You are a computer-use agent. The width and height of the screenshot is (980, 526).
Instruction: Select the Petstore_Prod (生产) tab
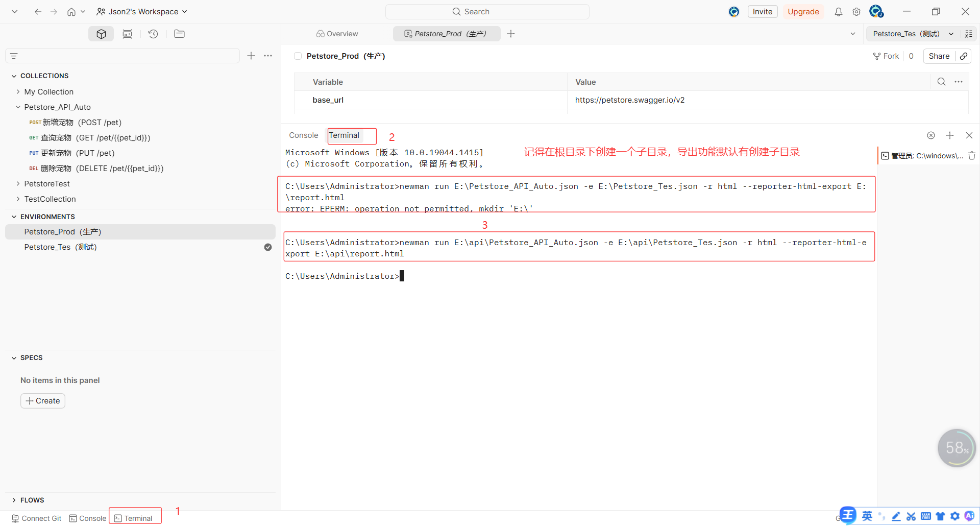click(x=446, y=34)
